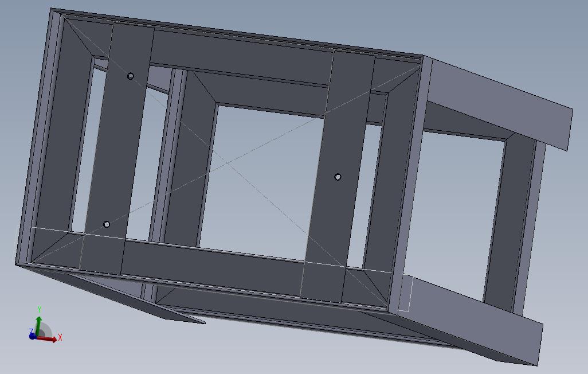Select the upper hole on the left vertical bar
The image size is (588, 374).
coord(131,76)
